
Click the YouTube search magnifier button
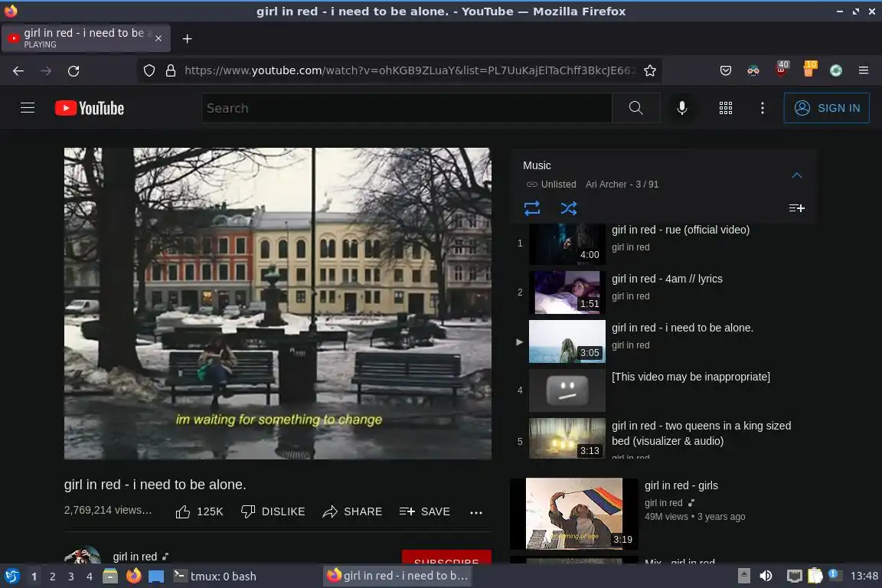click(635, 108)
